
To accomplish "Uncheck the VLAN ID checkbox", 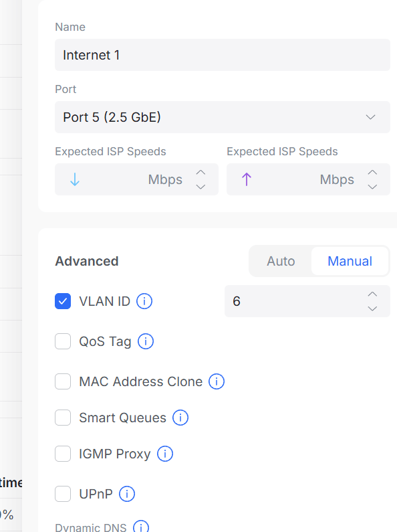I will coord(63,301).
